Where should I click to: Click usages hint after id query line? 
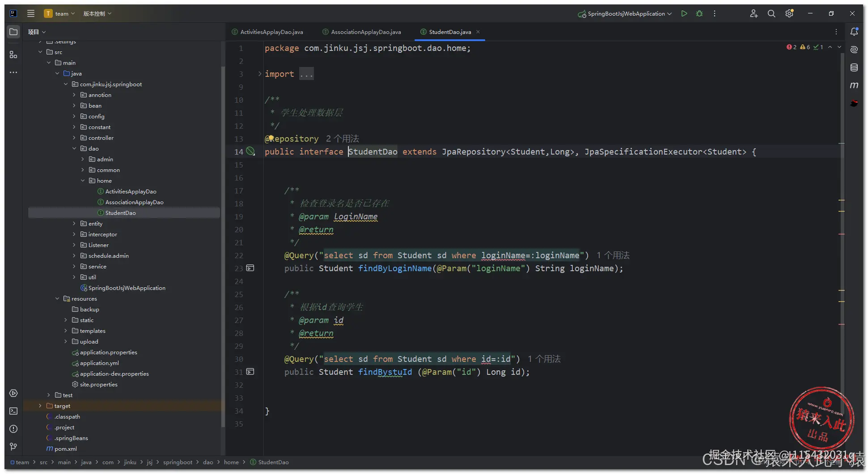544,359
